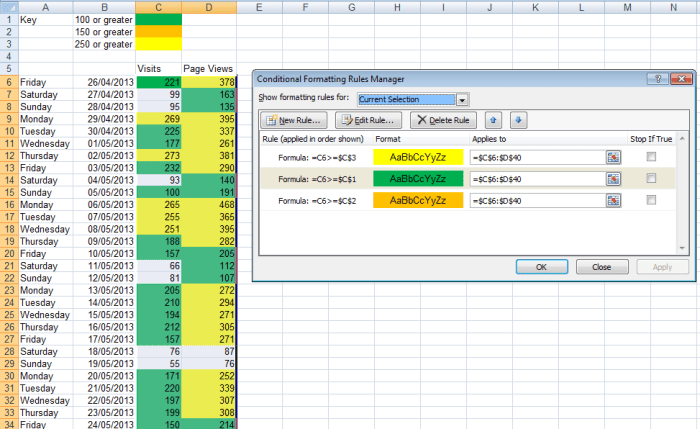Enable Stop If True for =C6>=$C$3 rule
700x429 pixels.
[x=652, y=157]
